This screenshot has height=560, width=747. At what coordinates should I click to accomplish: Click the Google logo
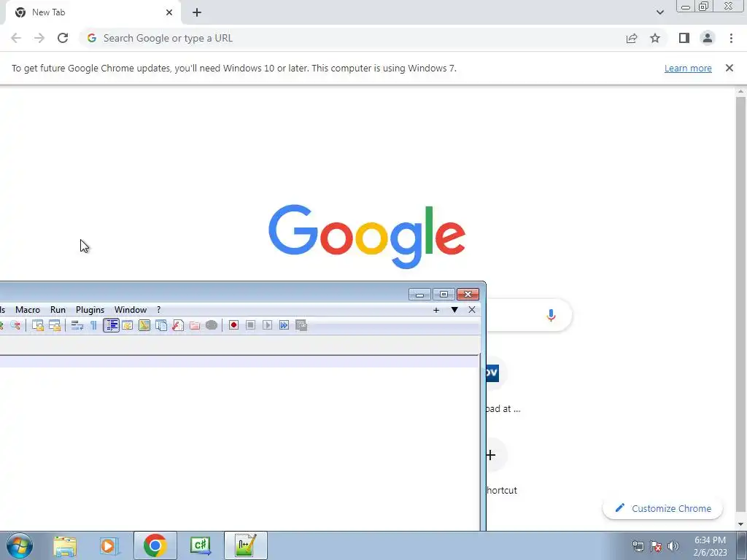pyautogui.click(x=366, y=236)
